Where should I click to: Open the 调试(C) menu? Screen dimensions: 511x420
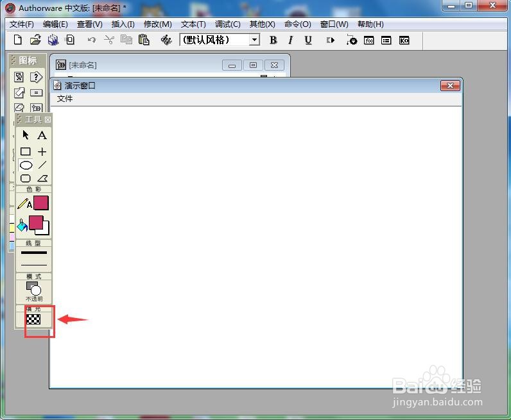pyautogui.click(x=227, y=24)
